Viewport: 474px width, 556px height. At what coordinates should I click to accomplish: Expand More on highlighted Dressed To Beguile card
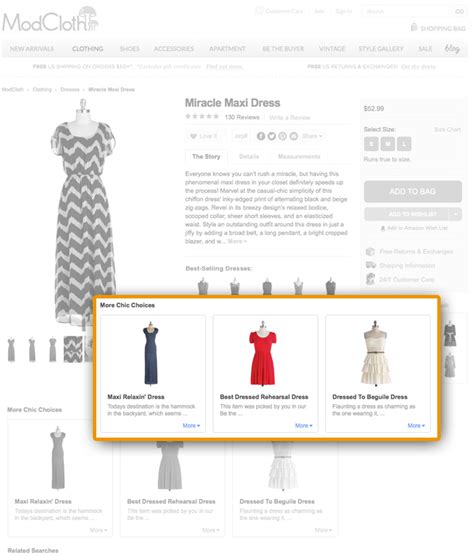tap(416, 426)
